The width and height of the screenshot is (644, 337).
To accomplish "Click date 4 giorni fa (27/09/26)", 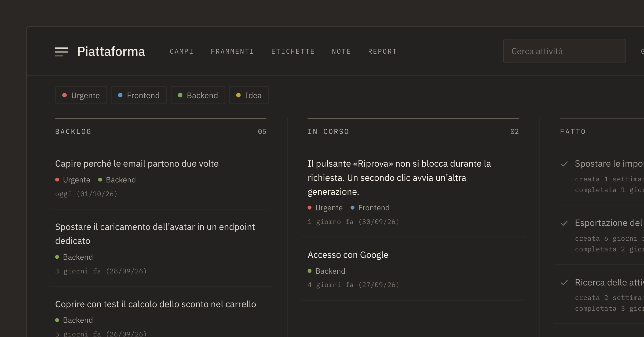I will click(354, 285).
